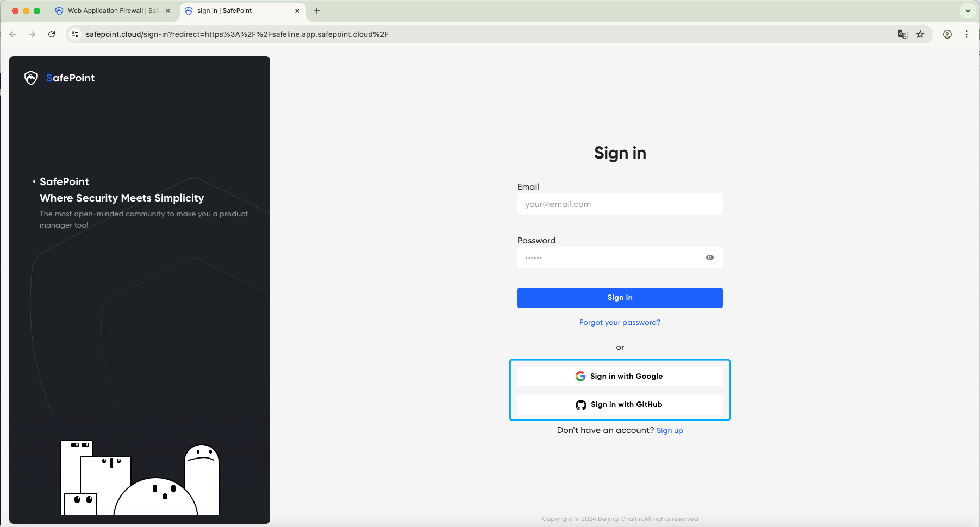Click the cartoon characters illustration
Image resolution: width=980 pixels, height=527 pixels.
[140, 479]
